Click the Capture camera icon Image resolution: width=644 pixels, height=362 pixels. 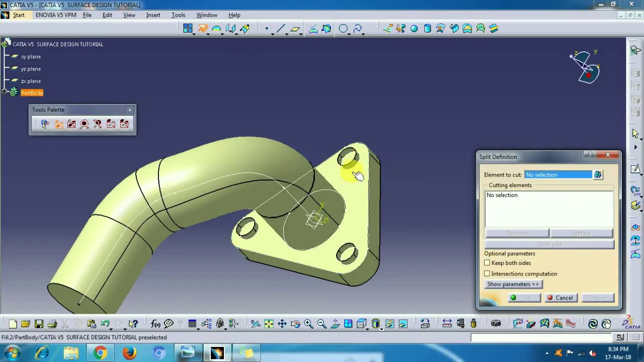point(496,324)
